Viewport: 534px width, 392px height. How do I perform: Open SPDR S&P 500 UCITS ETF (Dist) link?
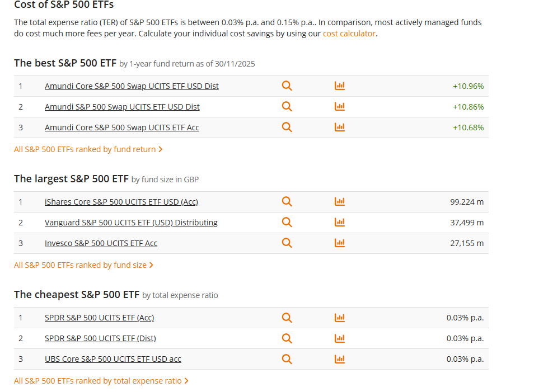(x=100, y=338)
